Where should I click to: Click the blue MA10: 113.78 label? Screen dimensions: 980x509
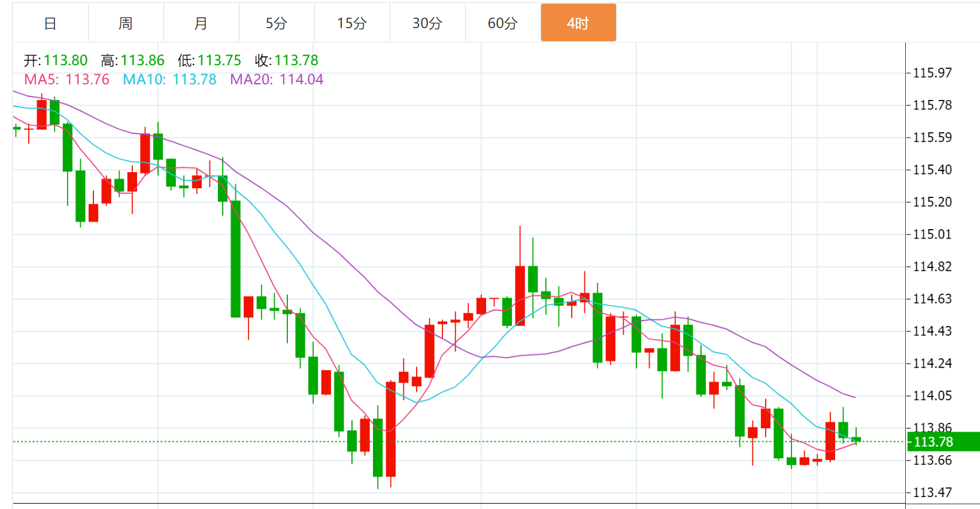coord(169,80)
